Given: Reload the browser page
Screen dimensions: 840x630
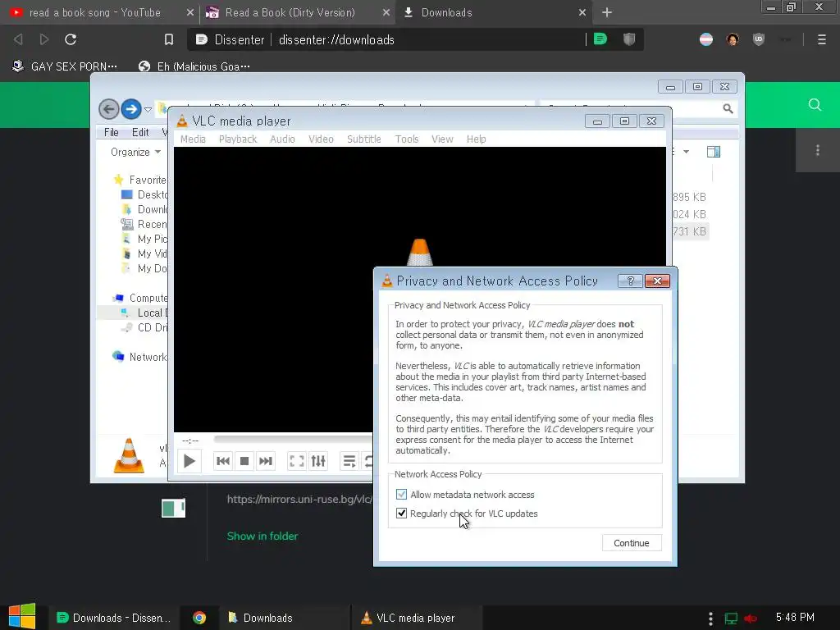Looking at the screenshot, I should click(71, 39).
